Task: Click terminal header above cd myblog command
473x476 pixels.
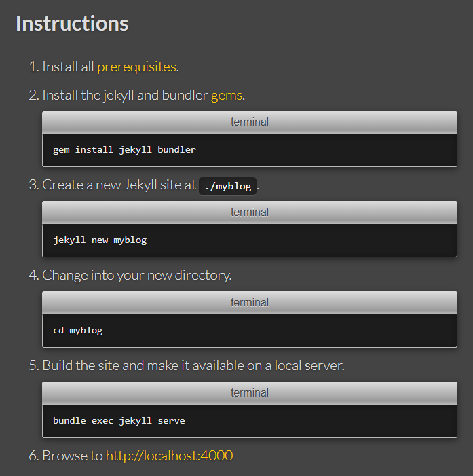Action: (250, 303)
